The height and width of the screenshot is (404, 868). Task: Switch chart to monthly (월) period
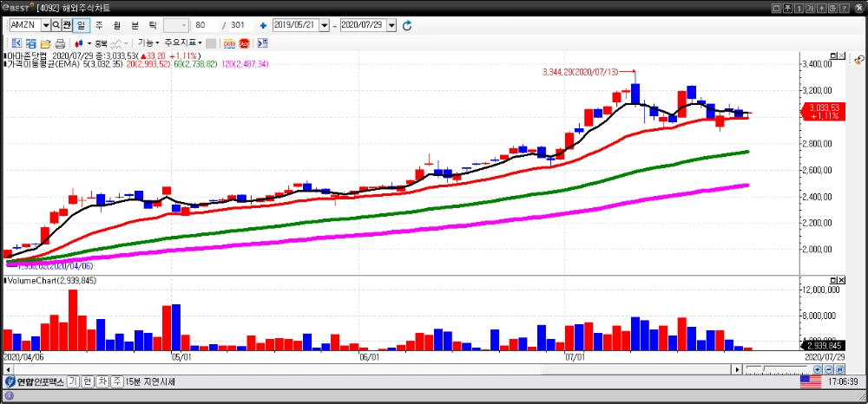116,25
